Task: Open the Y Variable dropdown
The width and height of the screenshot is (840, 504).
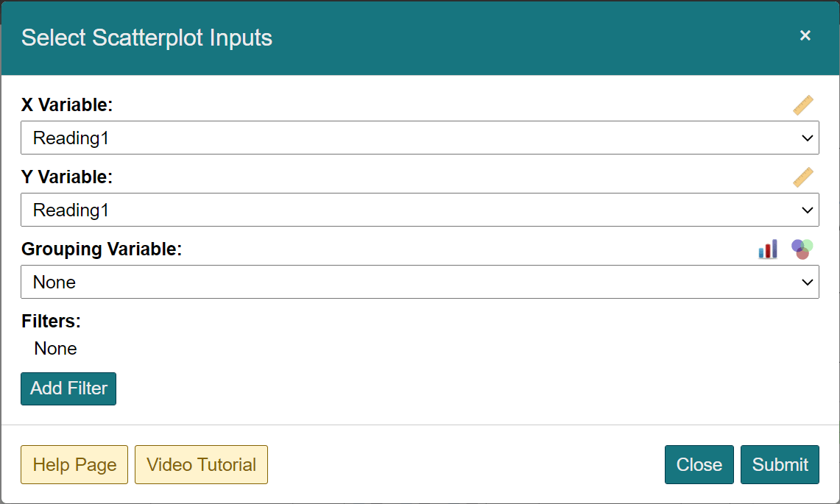Action: tap(420, 210)
